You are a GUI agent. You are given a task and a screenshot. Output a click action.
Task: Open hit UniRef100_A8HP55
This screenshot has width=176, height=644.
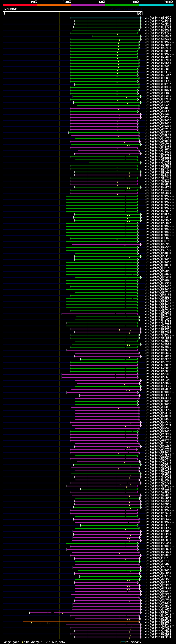[x=158, y=18]
